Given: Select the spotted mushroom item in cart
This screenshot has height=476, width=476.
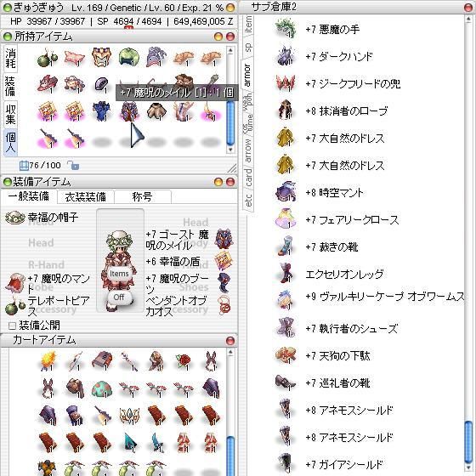Looking at the screenshot, I should click(102, 388).
